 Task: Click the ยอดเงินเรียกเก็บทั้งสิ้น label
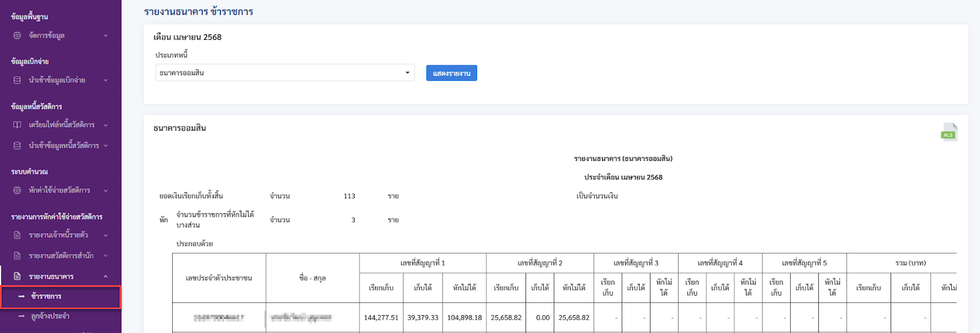coord(191,196)
